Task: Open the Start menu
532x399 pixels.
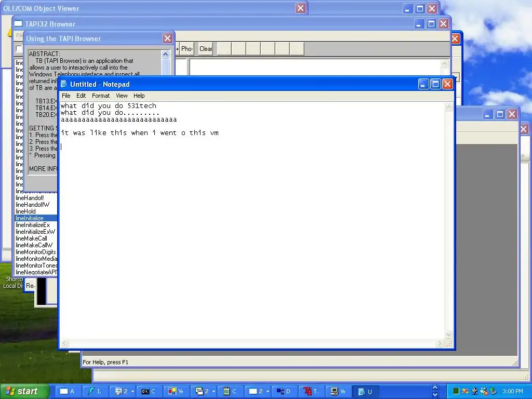Action: coord(24,391)
